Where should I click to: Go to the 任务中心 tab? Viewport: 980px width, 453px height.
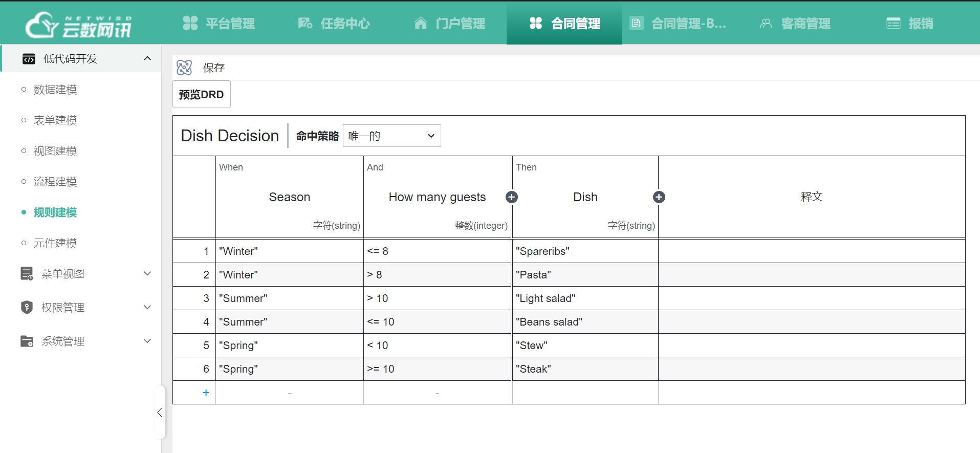tap(334, 24)
